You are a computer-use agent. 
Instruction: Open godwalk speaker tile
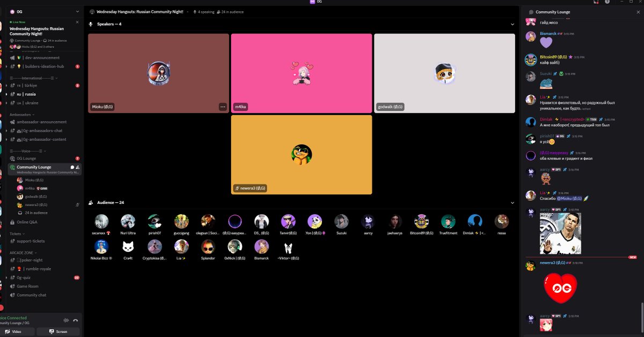pos(444,74)
